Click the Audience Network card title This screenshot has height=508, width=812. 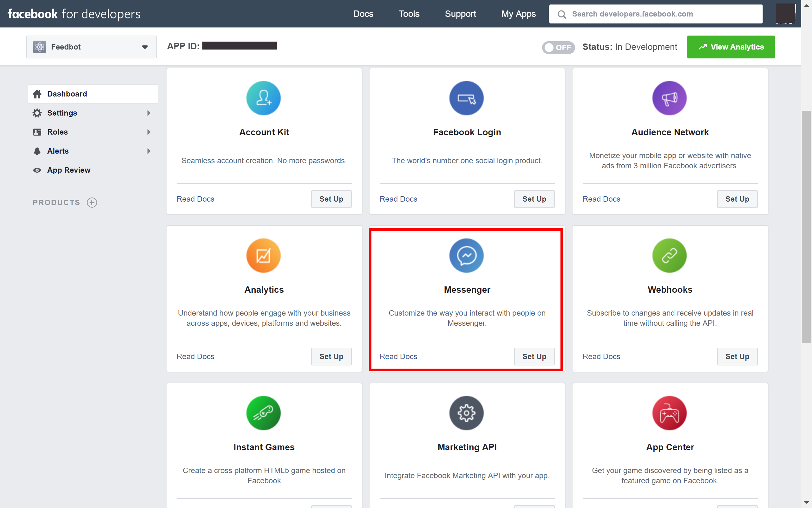(670, 132)
